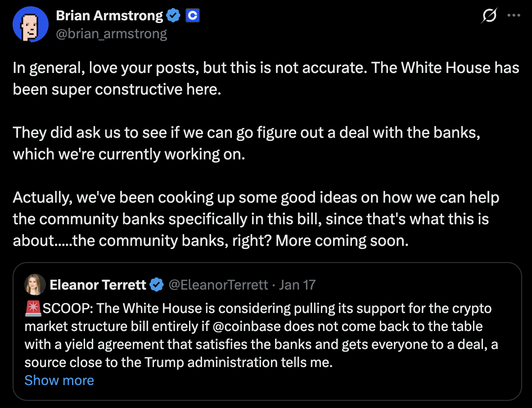Click the paragraph starting "Actually, we've been cooking"

pos(256,219)
